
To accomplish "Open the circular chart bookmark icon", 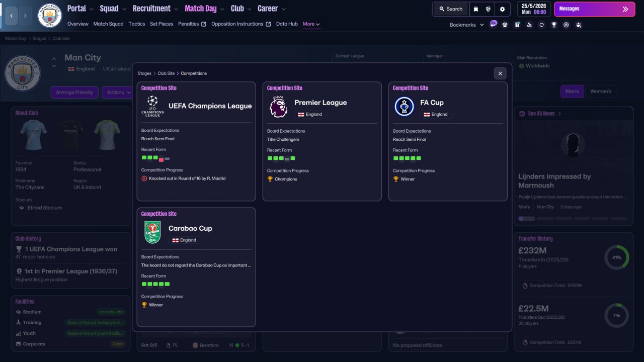I will (x=566, y=25).
